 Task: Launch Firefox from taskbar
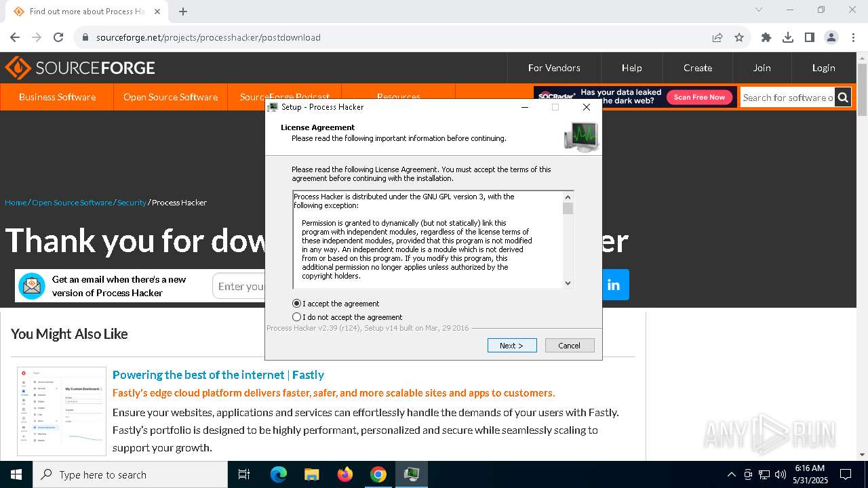345,474
